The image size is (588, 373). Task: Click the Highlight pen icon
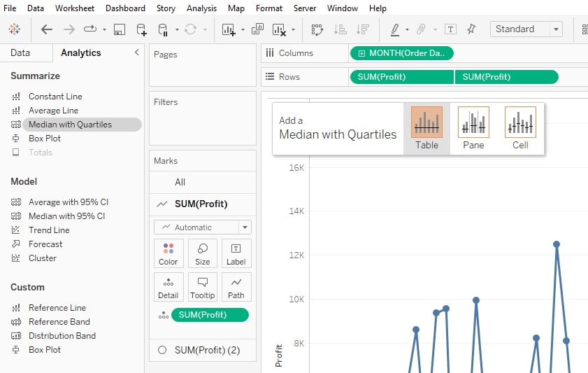coord(394,29)
